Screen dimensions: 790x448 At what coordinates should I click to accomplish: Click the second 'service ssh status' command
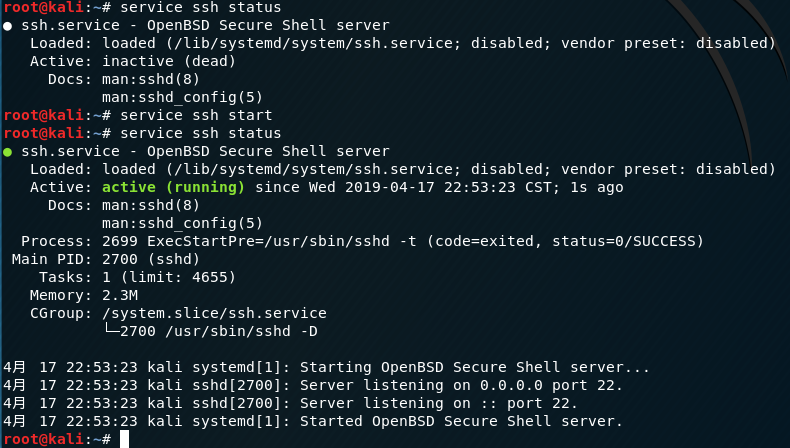point(201,133)
